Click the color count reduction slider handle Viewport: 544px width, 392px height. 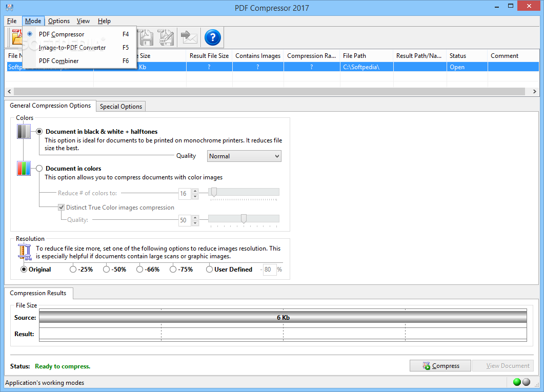pyautogui.click(x=214, y=192)
